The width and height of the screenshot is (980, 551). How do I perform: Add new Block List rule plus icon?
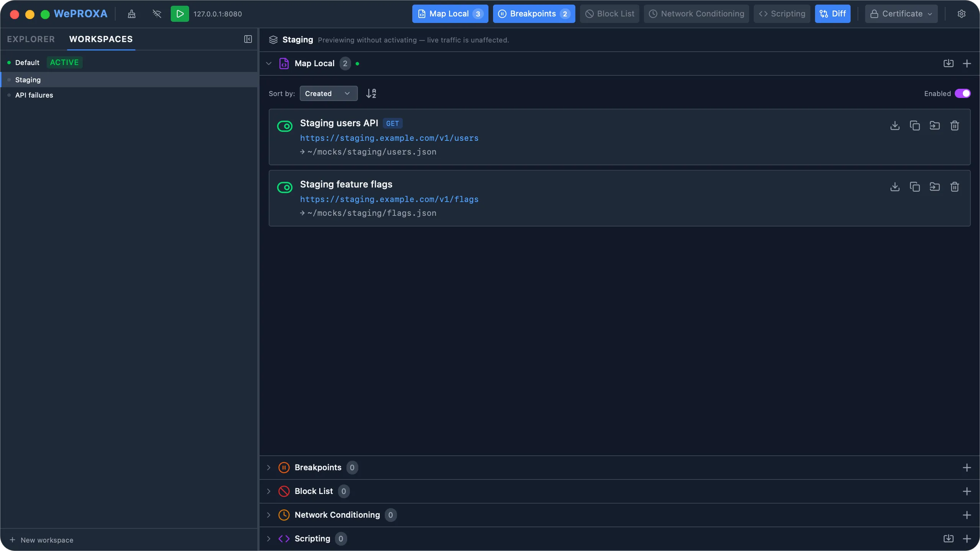pyautogui.click(x=967, y=491)
